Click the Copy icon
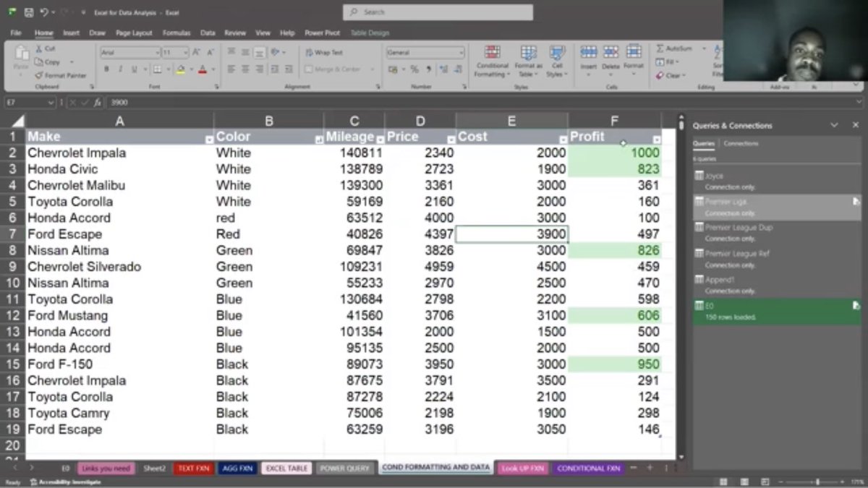The image size is (868, 488). 39,62
